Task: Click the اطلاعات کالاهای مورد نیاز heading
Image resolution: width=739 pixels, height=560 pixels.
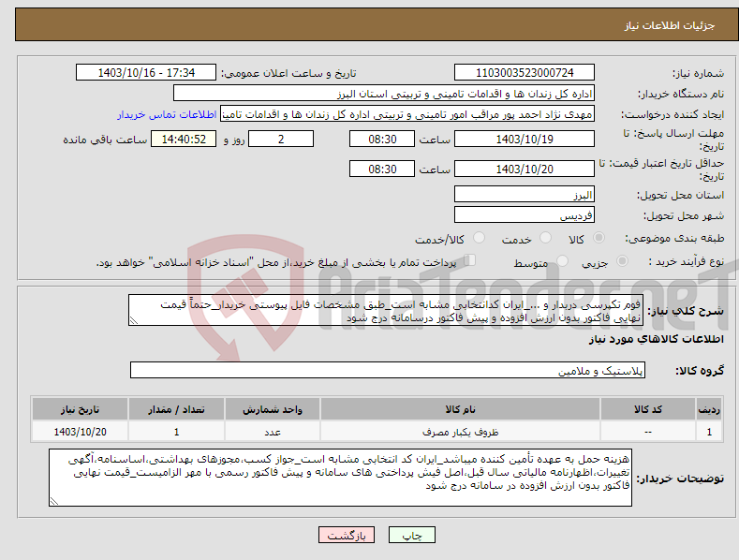Action: 656,339
